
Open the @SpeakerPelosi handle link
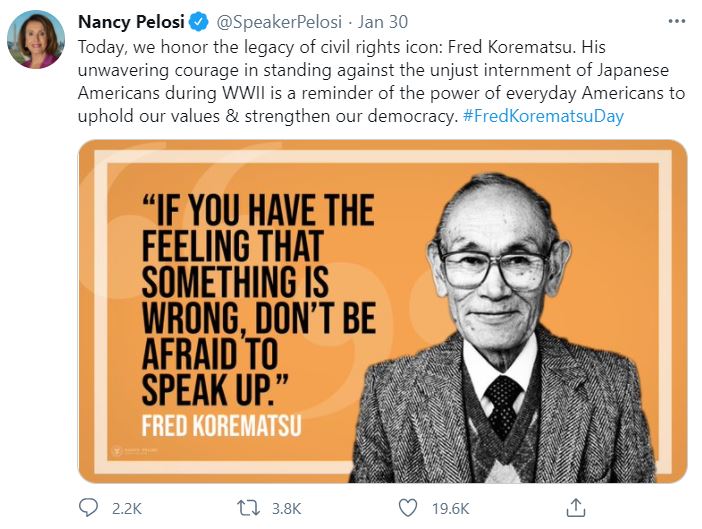(x=279, y=22)
